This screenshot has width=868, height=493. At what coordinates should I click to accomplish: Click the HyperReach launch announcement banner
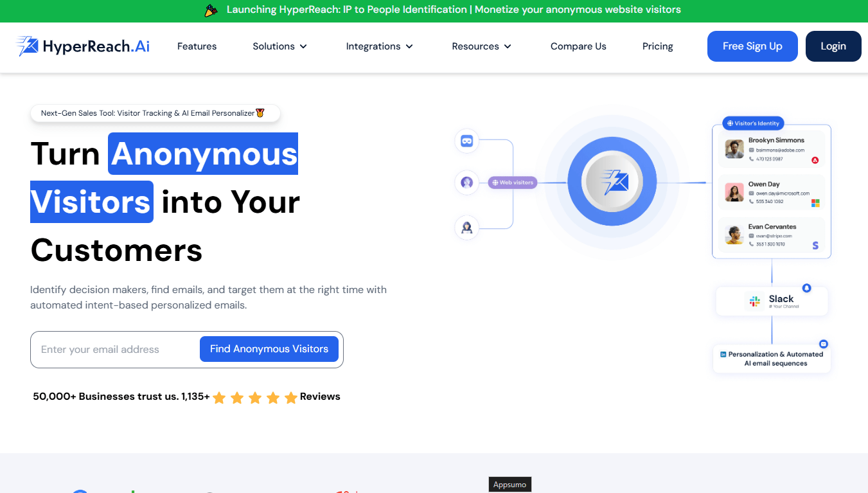click(434, 10)
